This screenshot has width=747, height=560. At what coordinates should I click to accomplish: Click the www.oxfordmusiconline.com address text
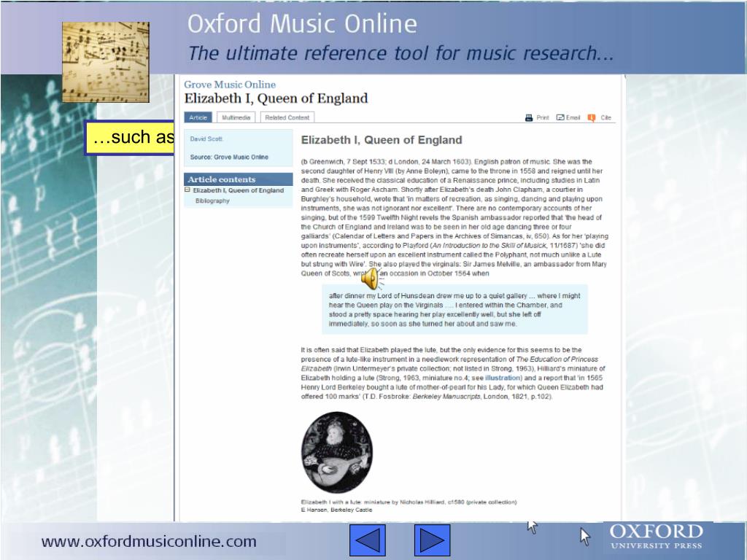[x=149, y=542]
